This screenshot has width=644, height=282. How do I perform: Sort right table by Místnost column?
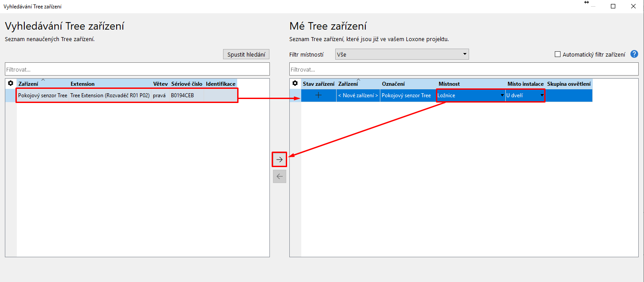[449, 84]
